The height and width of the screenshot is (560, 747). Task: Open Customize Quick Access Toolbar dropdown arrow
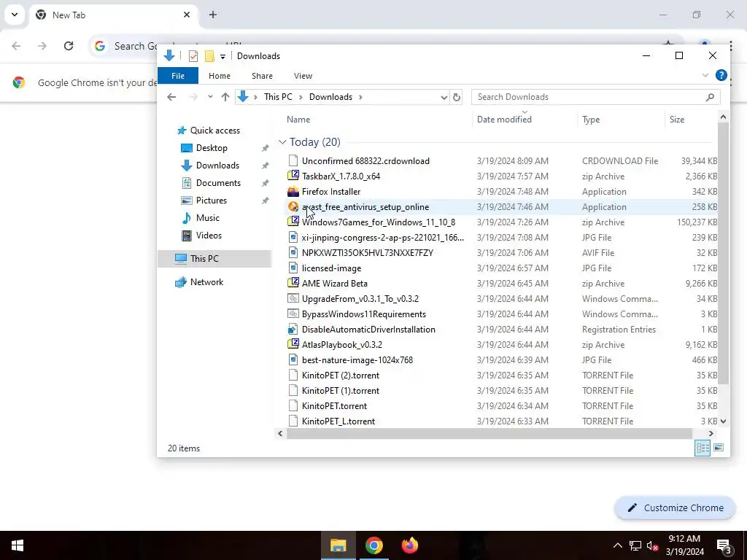(x=222, y=57)
